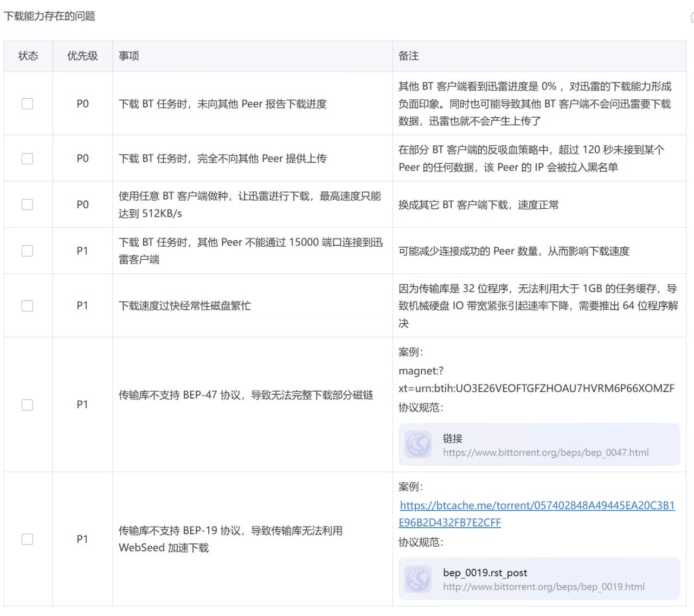Click the item text about 15000 端口连接
The width and height of the screenshot is (694, 616).
(x=251, y=251)
